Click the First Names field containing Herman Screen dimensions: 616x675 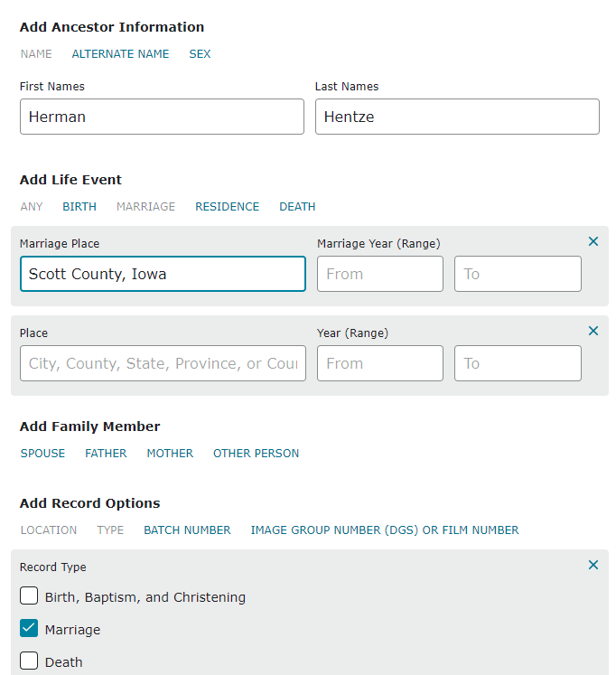point(162,117)
